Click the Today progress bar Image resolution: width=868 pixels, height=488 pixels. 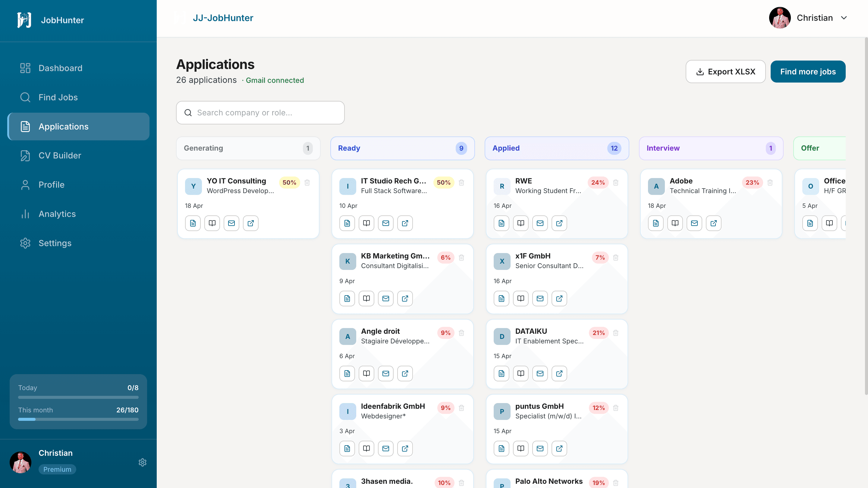(78, 397)
